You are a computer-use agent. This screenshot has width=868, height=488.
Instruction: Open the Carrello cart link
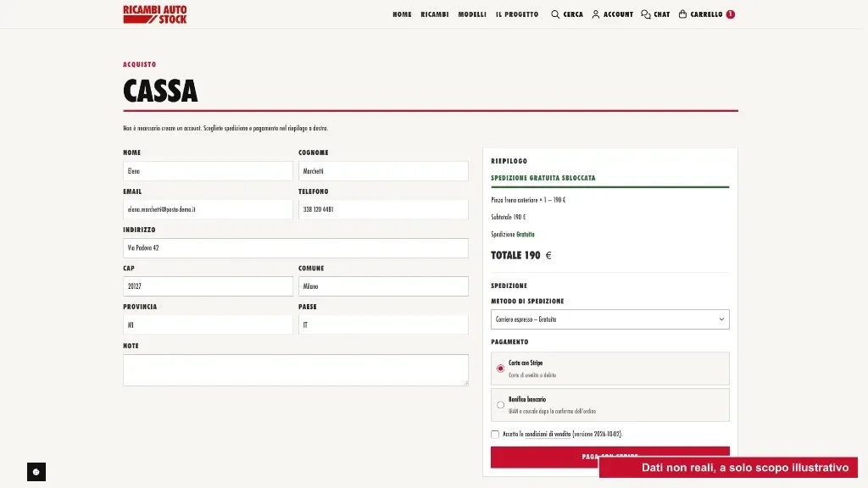coord(706,14)
